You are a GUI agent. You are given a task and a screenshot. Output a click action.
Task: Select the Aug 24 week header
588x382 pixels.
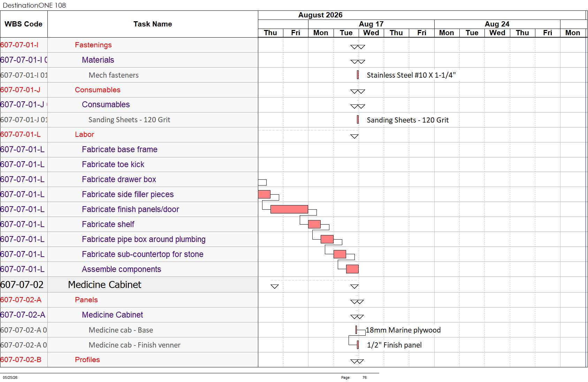tap(497, 24)
